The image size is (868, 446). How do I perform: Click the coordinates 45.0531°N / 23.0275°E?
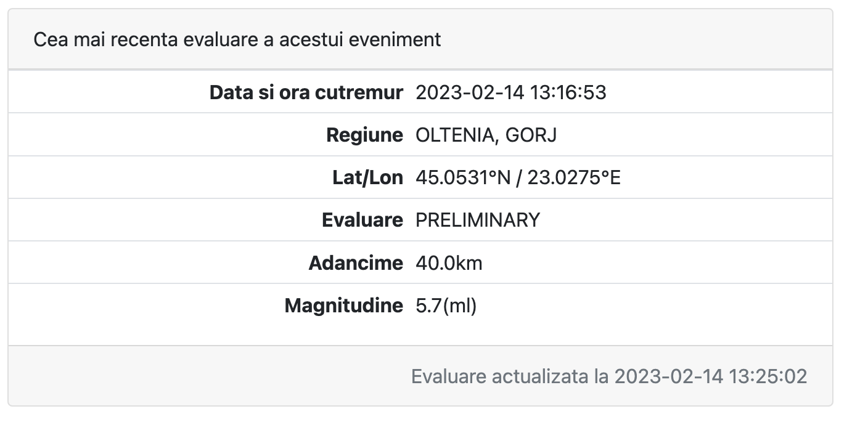518,178
